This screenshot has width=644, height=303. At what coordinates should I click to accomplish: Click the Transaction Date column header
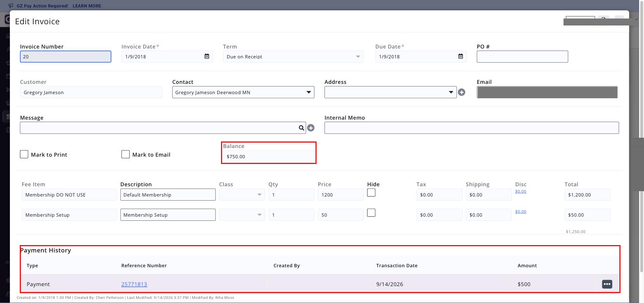click(397, 266)
